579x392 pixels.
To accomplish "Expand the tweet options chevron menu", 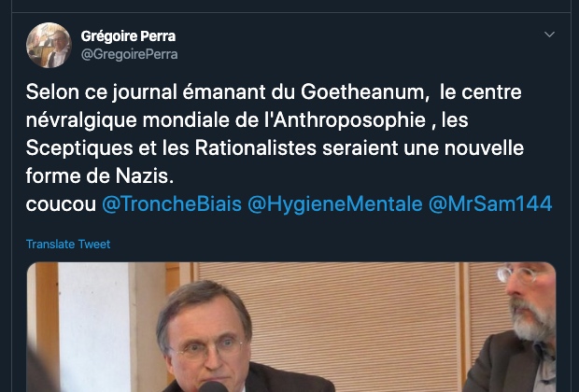I will click(x=549, y=35).
